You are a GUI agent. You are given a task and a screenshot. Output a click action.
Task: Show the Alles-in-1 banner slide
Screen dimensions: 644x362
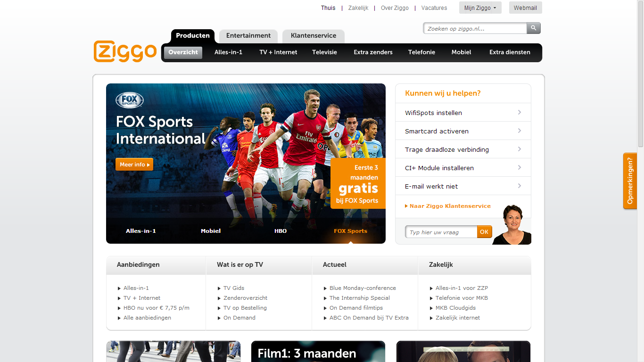click(140, 231)
